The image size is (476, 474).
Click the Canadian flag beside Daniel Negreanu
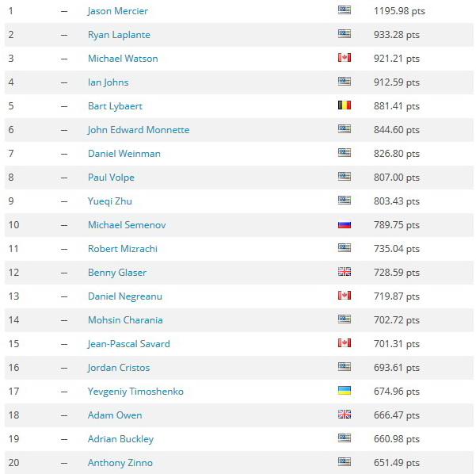coord(345,296)
